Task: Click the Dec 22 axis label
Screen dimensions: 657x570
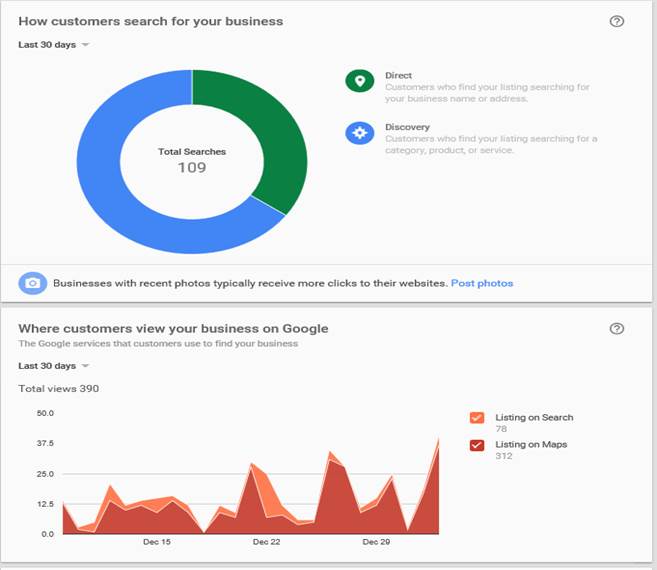Action: tap(266, 542)
